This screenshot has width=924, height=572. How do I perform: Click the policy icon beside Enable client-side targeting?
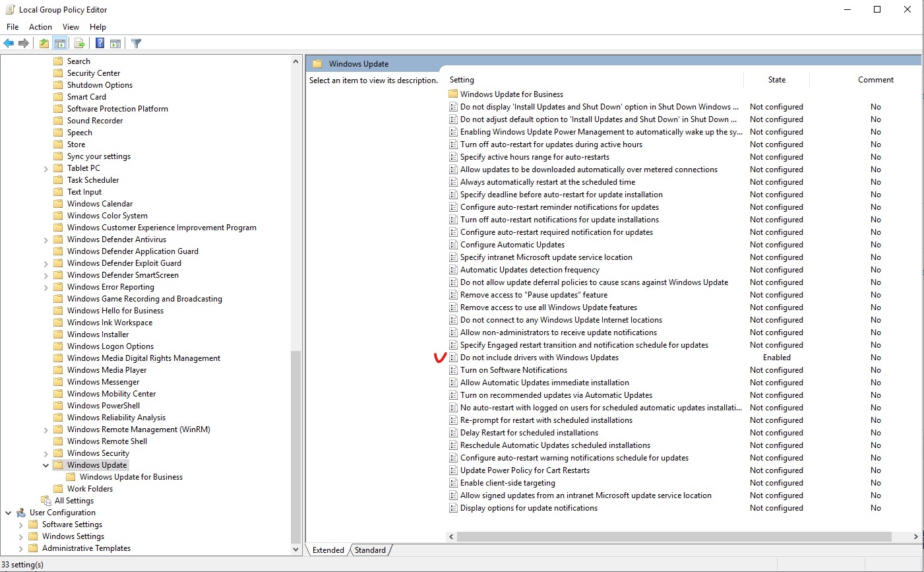click(x=453, y=483)
